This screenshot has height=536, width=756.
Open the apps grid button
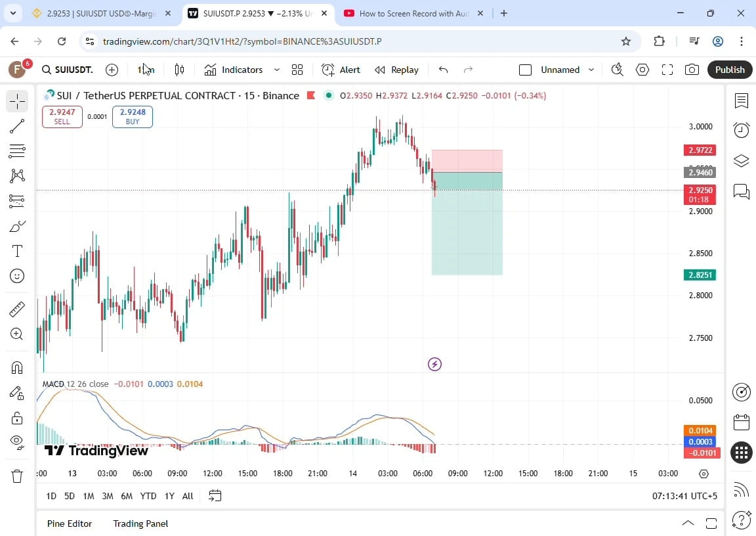[741, 453]
